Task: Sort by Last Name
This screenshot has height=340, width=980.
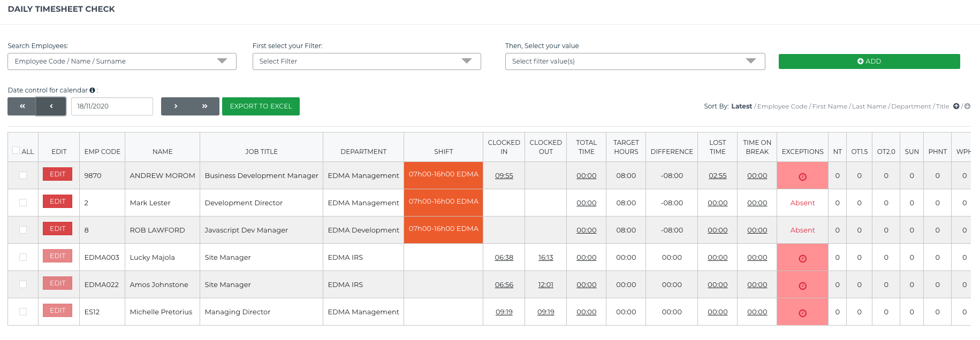Action: click(869, 106)
